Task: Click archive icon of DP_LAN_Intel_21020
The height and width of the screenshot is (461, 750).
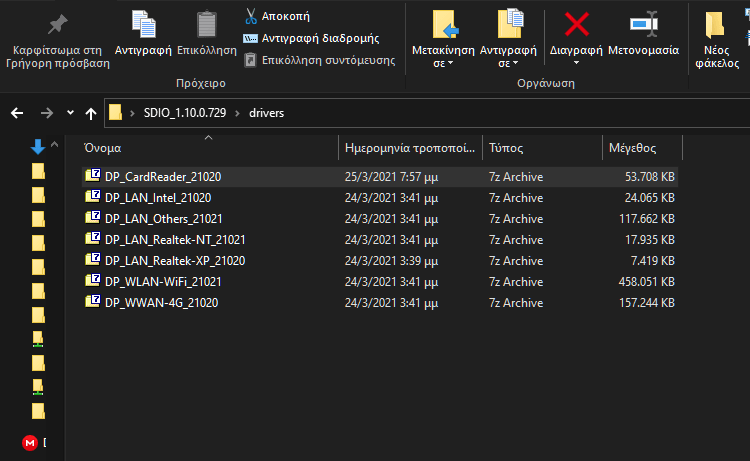Action: pos(93,197)
